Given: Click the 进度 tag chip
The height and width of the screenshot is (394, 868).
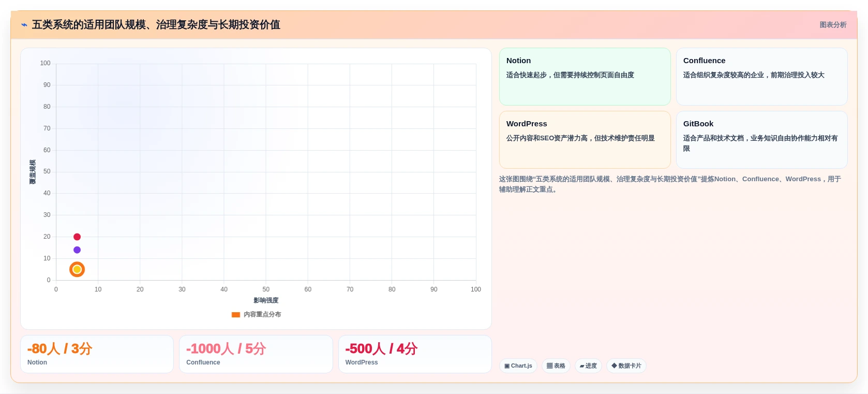Looking at the screenshot, I should pyautogui.click(x=588, y=366).
